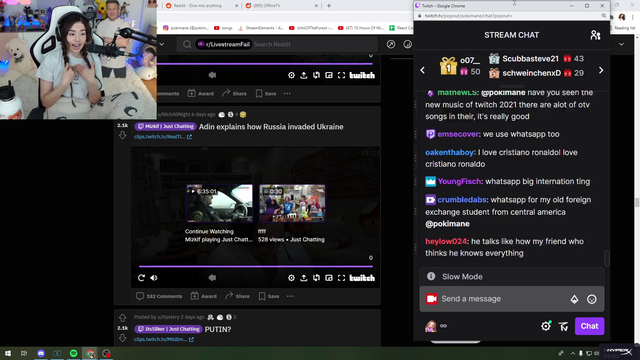
Task: Open the Windows Start button
Action: [8, 353]
